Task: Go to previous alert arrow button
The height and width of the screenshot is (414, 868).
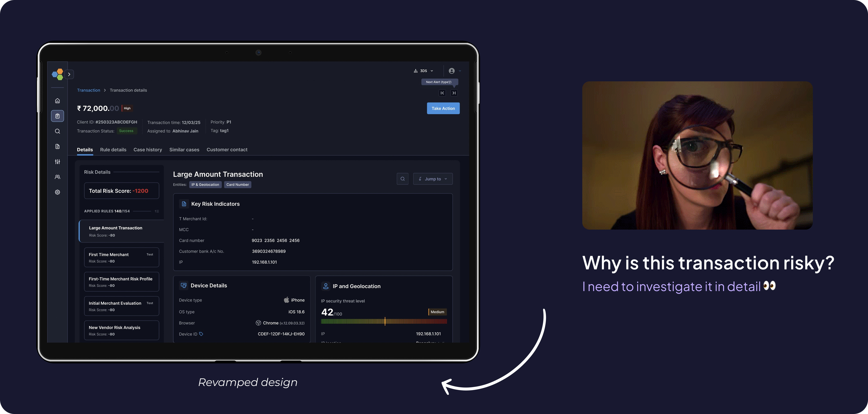Action: (x=442, y=93)
